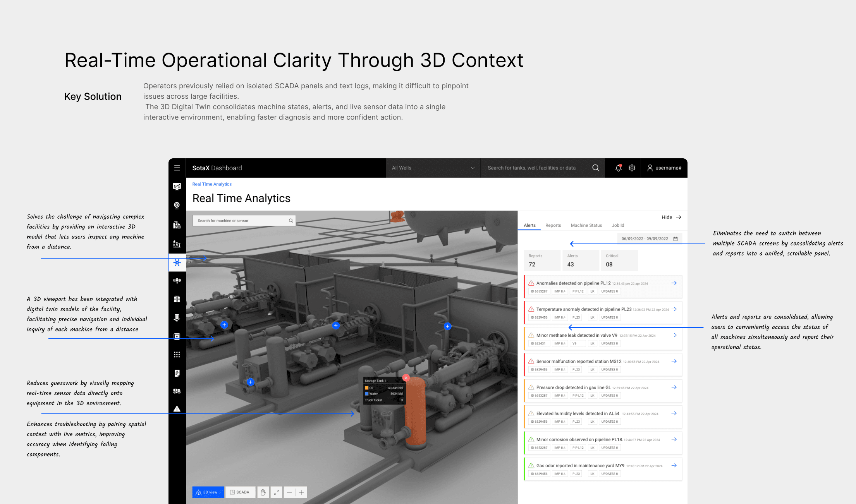Click the notification bell icon
The height and width of the screenshot is (504, 856).
pyautogui.click(x=618, y=168)
